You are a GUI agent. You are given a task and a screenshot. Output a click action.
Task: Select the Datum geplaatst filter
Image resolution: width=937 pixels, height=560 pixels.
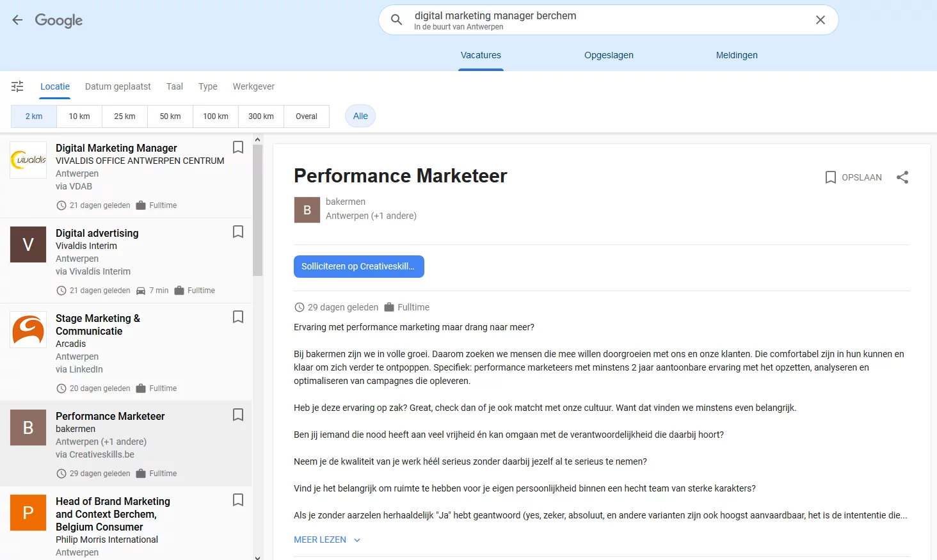click(118, 86)
